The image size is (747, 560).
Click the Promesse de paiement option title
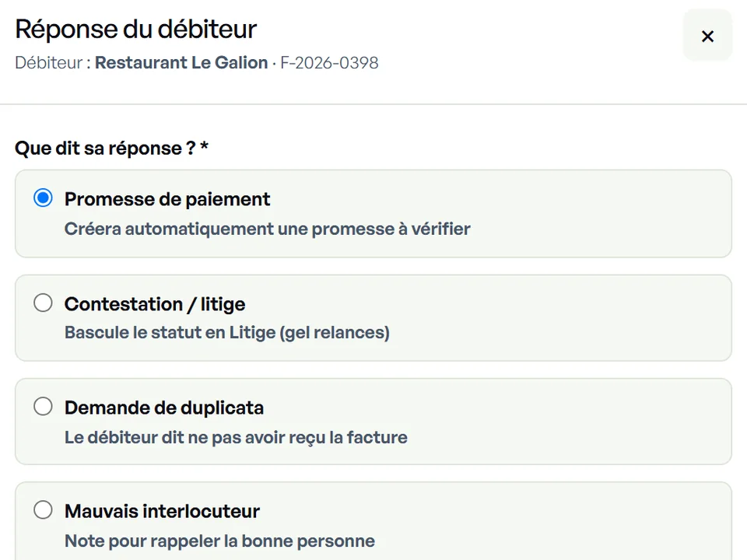click(167, 199)
